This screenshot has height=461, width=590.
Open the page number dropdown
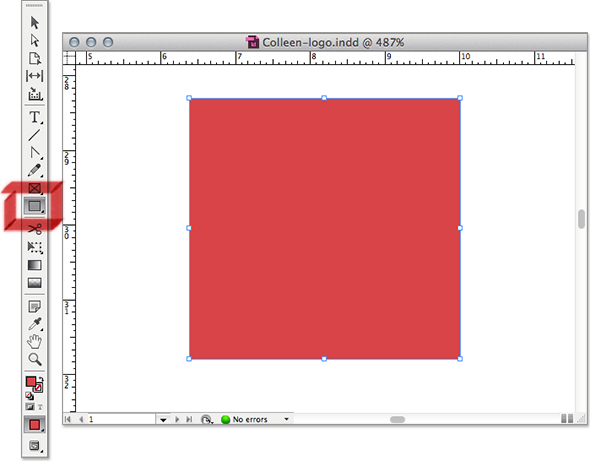163,419
